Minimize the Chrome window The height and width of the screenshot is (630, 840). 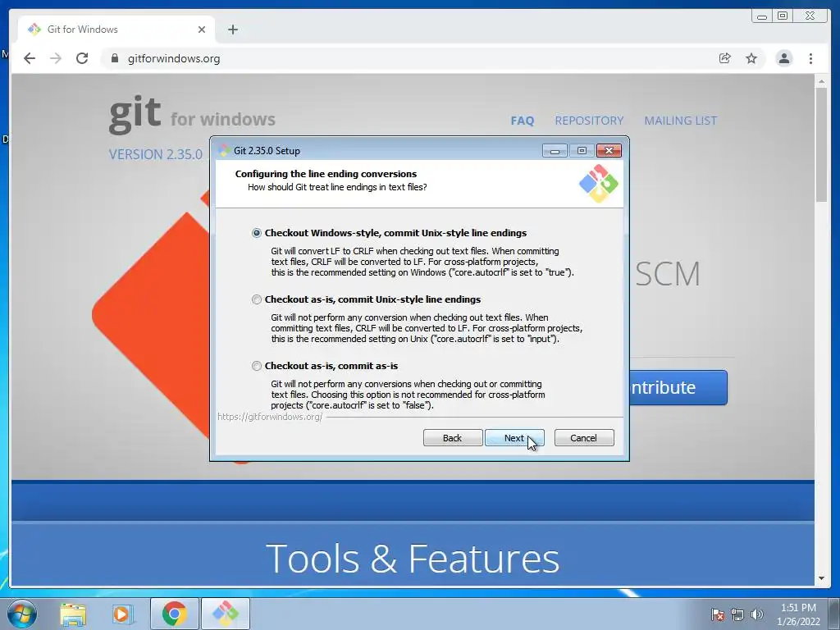click(x=762, y=16)
